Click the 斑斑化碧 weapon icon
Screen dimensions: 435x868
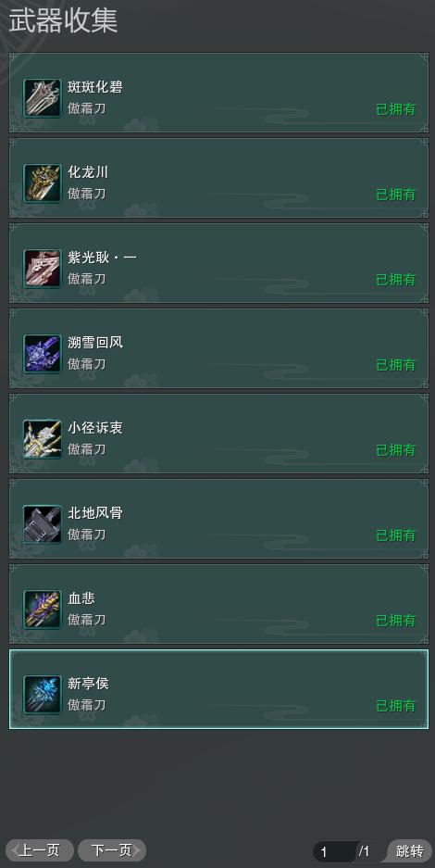coord(42,98)
